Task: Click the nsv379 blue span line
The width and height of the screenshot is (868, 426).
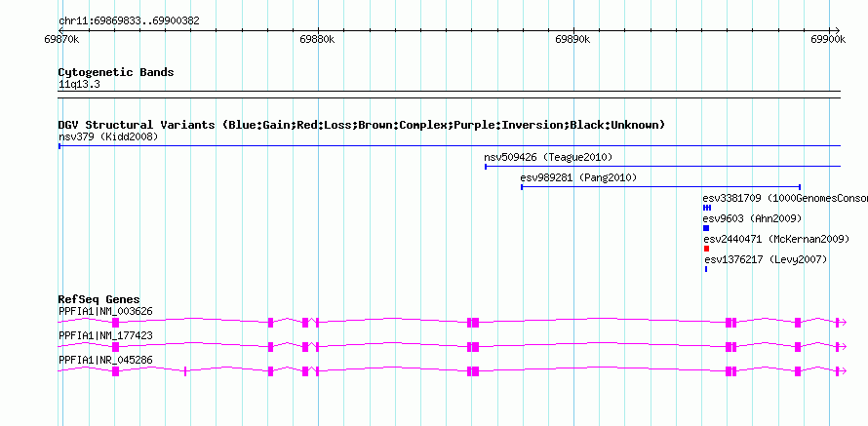Action: pos(450,145)
